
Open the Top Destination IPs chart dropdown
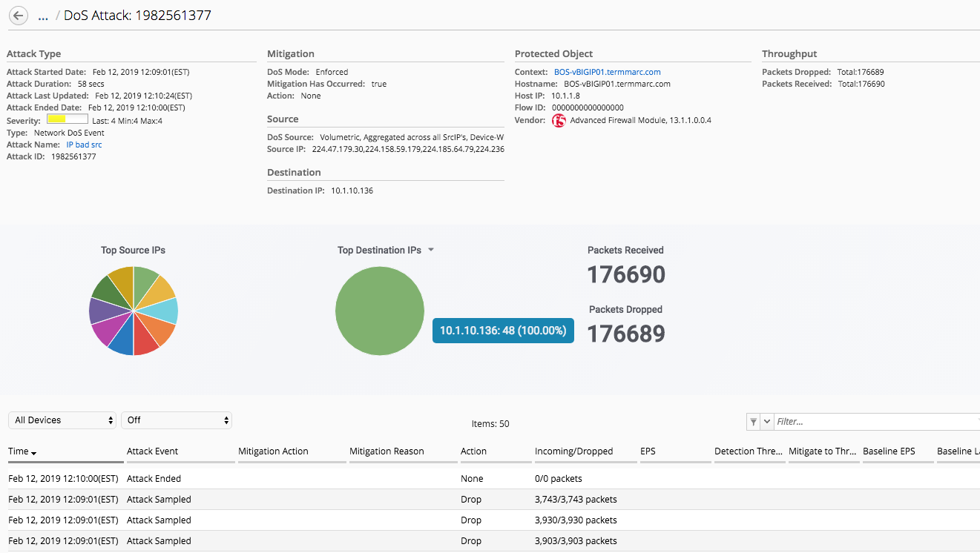coord(429,250)
